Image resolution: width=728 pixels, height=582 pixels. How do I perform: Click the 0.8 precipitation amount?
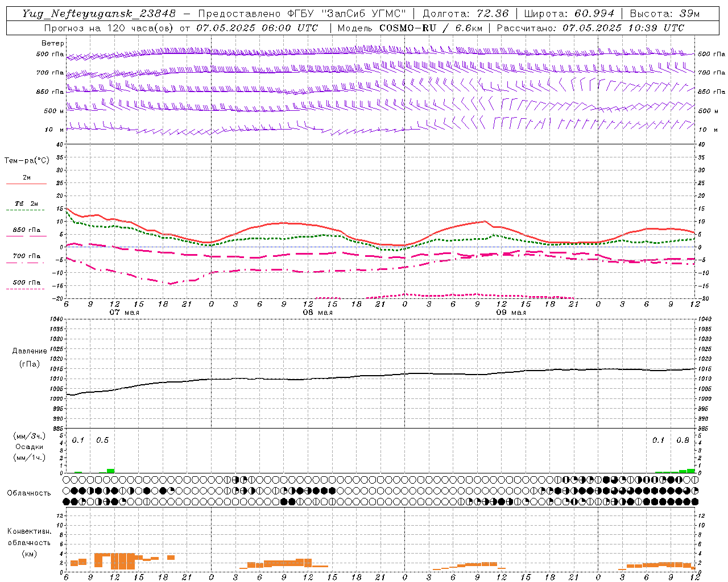(683, 440)
